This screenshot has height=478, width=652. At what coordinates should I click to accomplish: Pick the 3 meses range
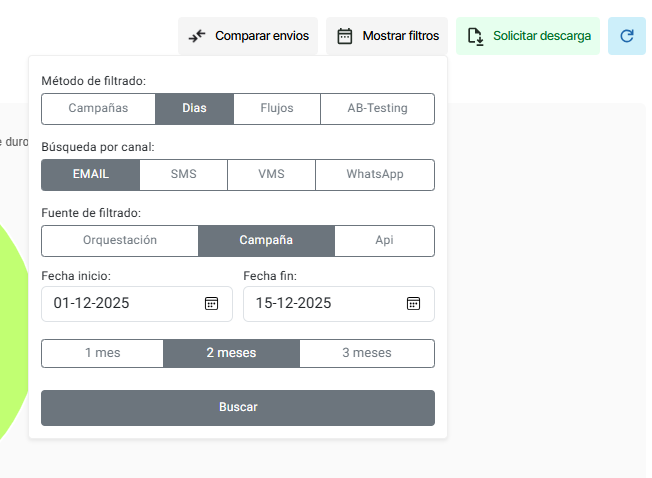(x=367, y=353)
